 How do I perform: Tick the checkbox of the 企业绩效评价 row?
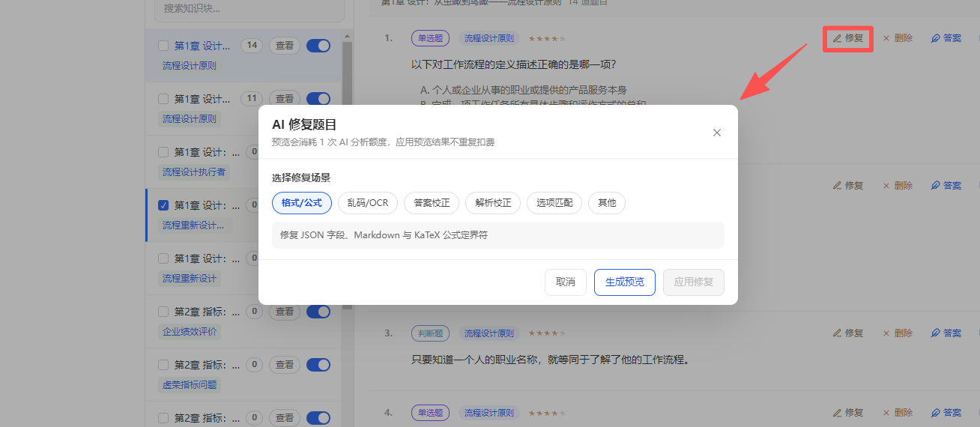(x=163, y=312)
